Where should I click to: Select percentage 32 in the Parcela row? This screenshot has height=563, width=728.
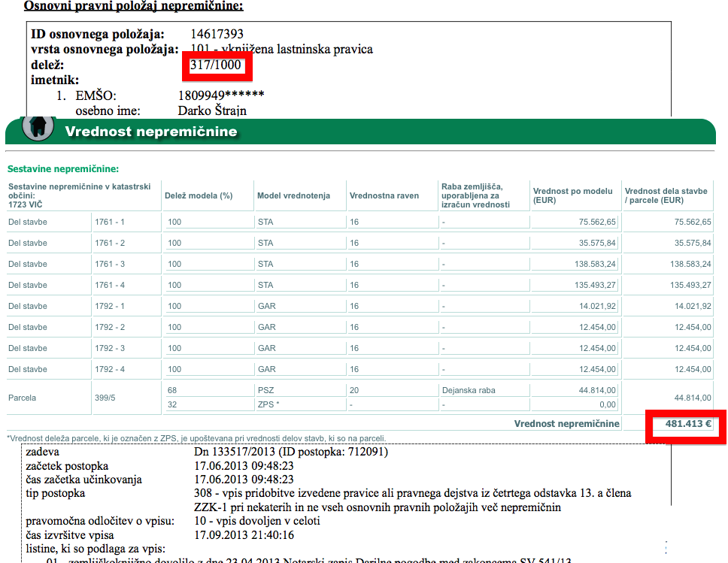click(172, 404)
